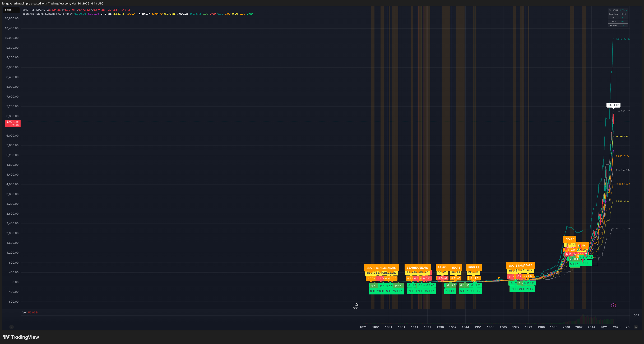Toggle auto scale with the A button

(x=636, y=327)
